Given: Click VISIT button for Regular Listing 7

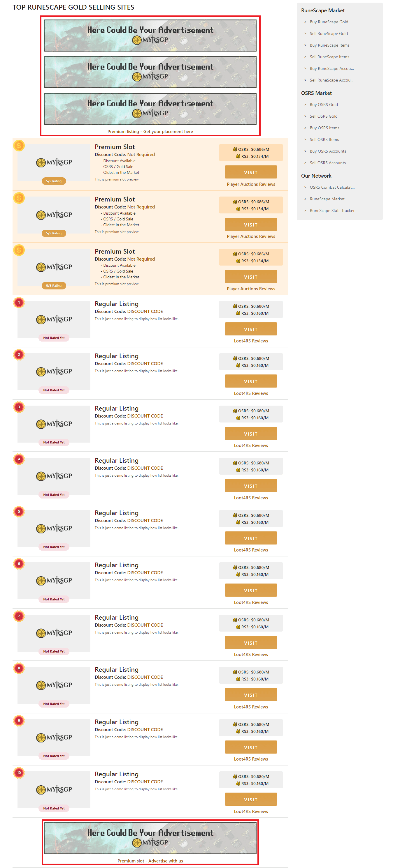Looking at the screenshot, I should click(x=251, y=643).
